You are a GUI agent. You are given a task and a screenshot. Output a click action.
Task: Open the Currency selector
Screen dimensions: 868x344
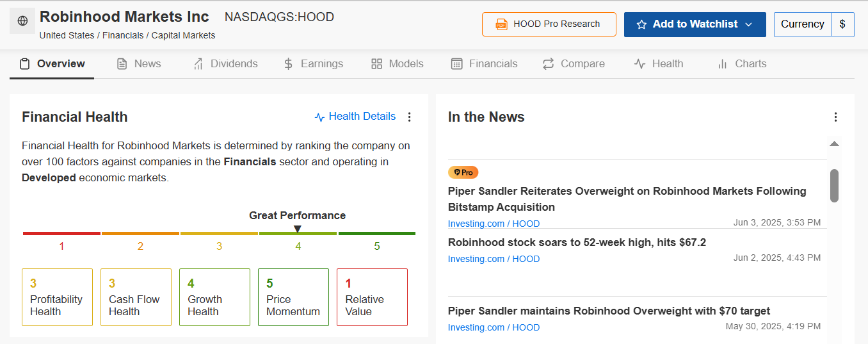coord(803,24)
